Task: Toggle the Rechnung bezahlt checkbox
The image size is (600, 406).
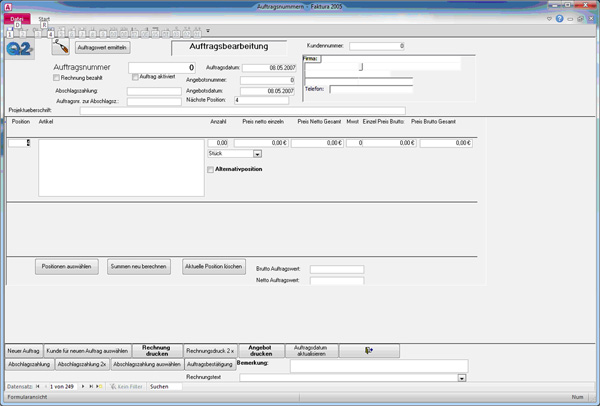Action: point(56,78)
